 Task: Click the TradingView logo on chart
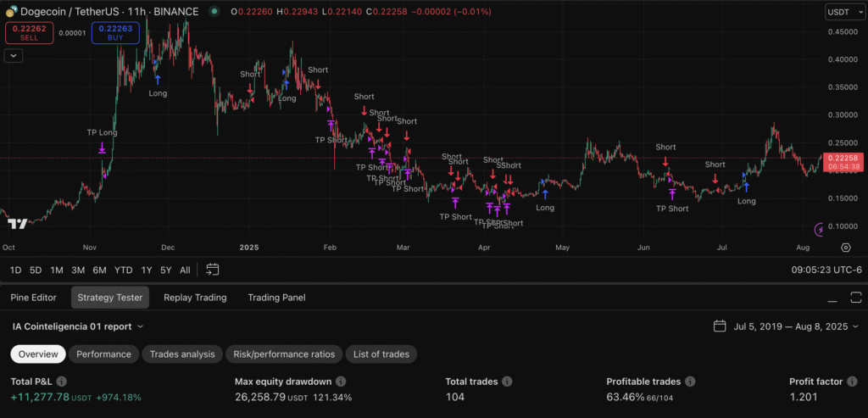pos(17,224)
